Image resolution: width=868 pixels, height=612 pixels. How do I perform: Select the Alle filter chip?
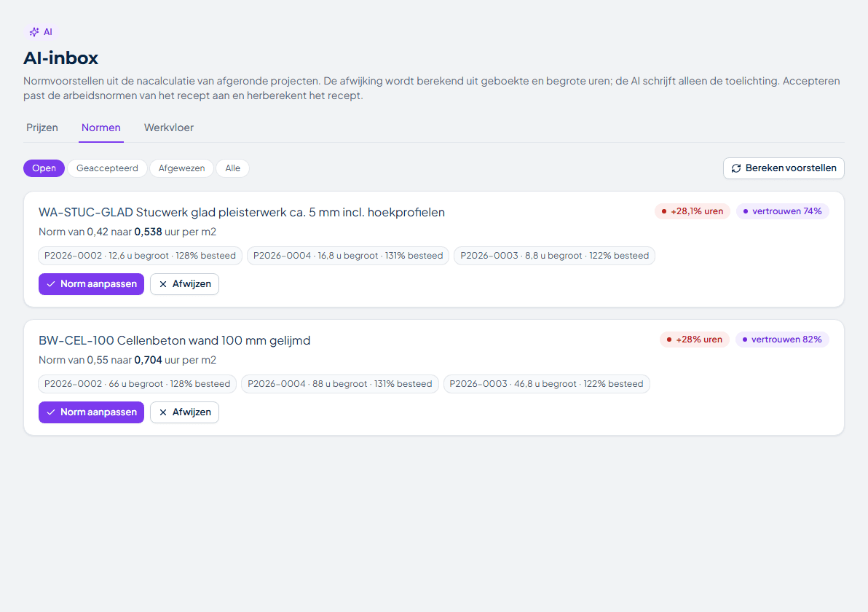(232, 168)
